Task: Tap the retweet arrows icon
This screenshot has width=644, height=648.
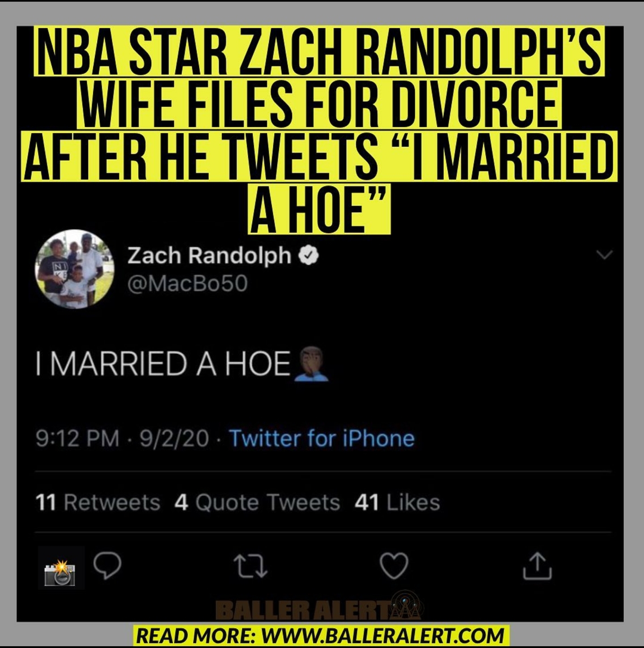Action: click(250, 566)
